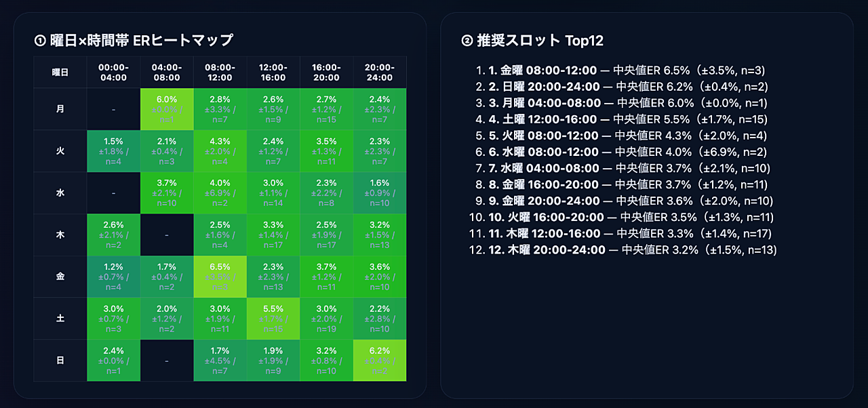Click the Friday 00:00-04:00 1.2% cell

(113, 277)
